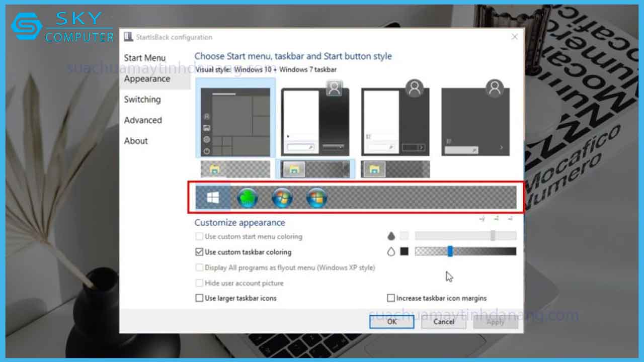Open the About page
The width and height of the screenshot is (644, 362).
(136, 141)
